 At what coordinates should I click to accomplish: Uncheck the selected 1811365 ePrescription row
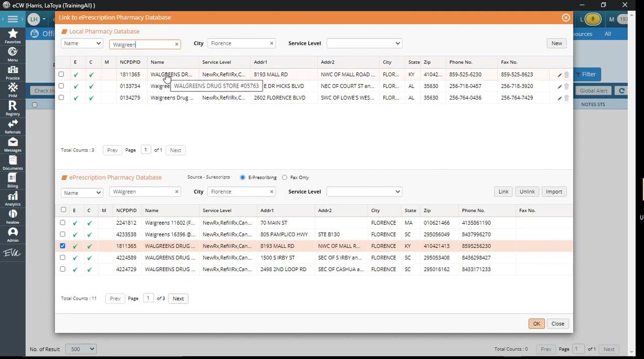coord(63,246)
